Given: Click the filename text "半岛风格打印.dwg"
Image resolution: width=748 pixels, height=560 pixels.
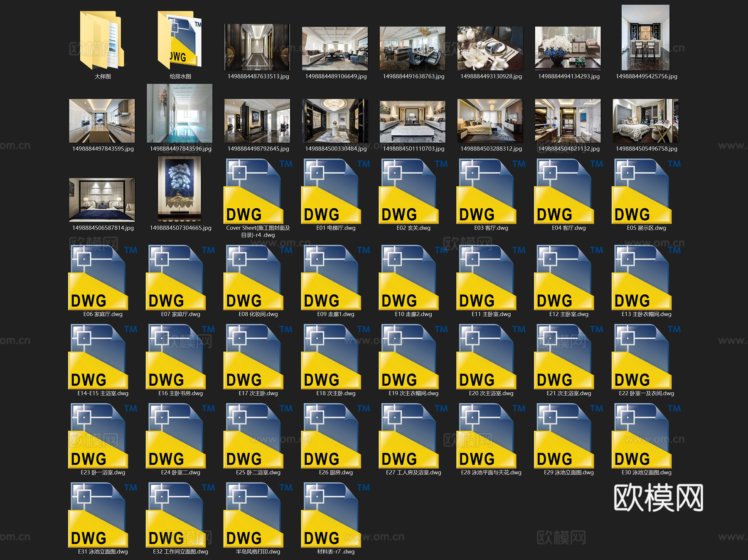Looking at the screenshot, I should (258, 552).
